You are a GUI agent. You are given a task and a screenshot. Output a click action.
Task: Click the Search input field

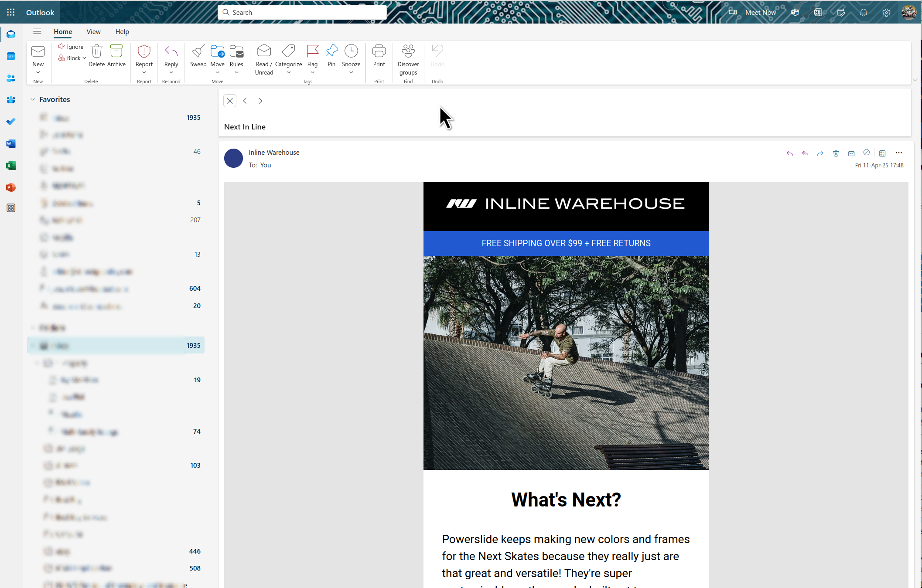click(302, 12)
